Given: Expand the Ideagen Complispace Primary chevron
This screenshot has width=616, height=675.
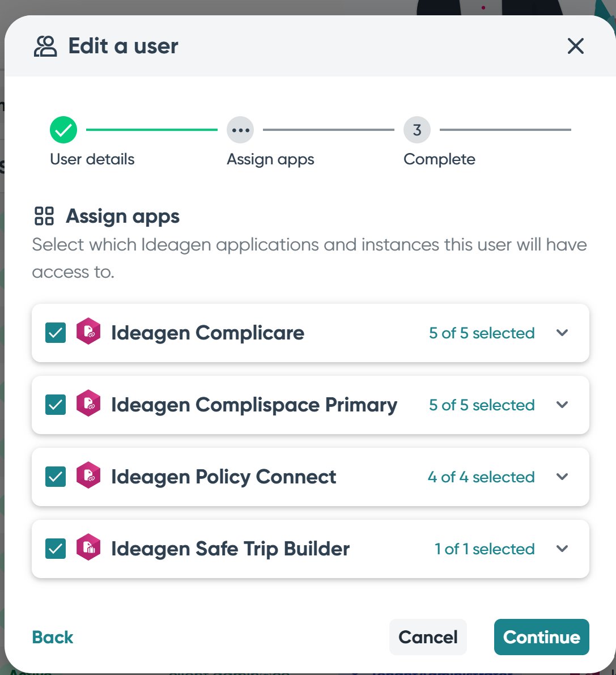Looking at the screenshot, I should 562,405.
